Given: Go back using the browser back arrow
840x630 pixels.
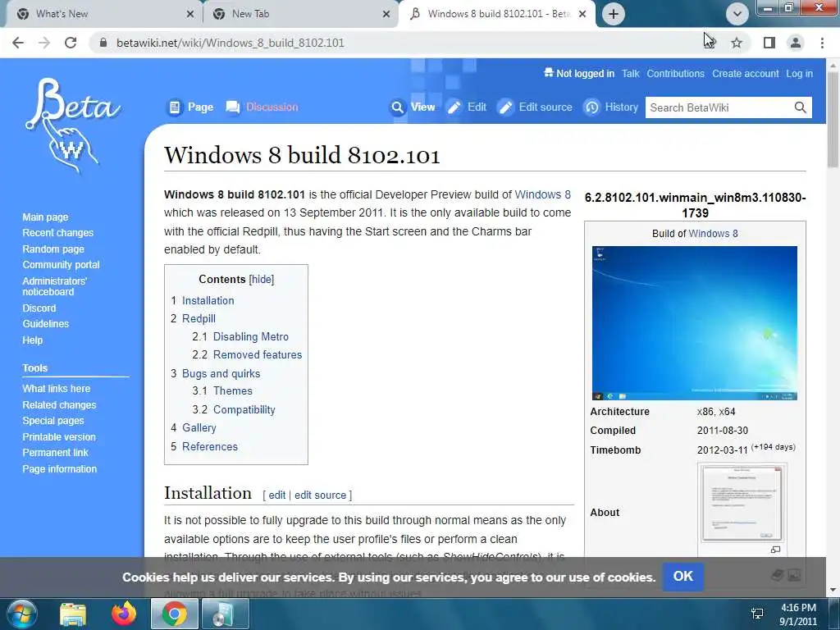Looking at the screenshot, I should [x=18, y=43].
